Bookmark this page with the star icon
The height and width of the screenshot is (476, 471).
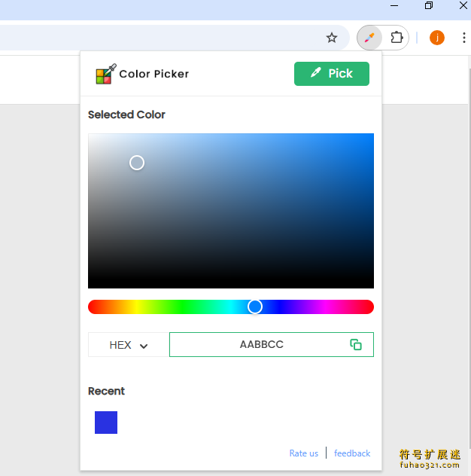[332, 38]
